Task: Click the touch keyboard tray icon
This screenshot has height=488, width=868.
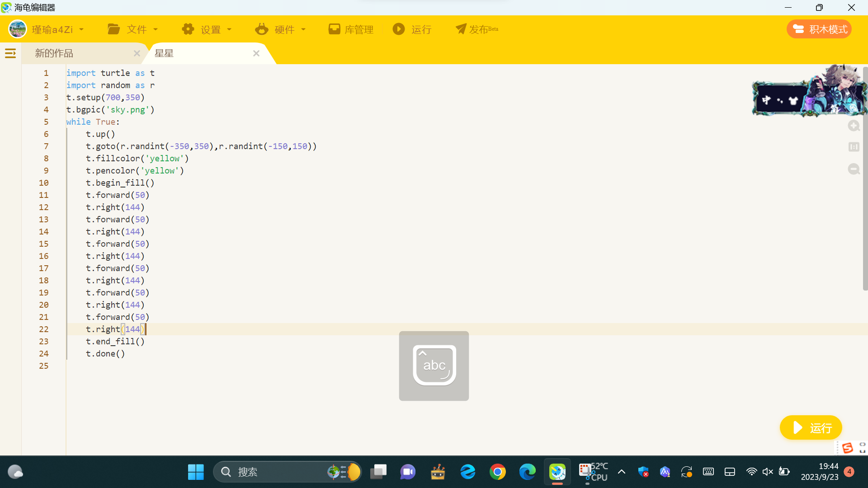Action: 708,472
